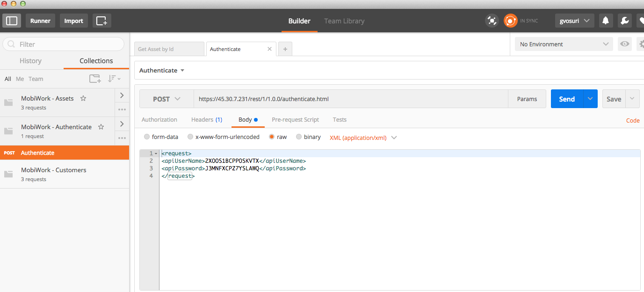Toggle the sidebar panel icon

coord(12,21)
